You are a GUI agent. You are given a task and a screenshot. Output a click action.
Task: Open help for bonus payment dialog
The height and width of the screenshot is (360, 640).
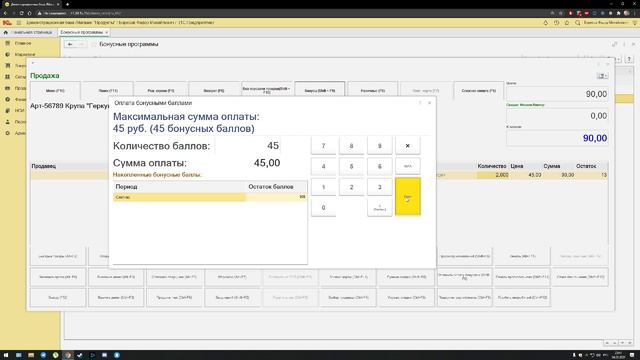pos(420,103)
